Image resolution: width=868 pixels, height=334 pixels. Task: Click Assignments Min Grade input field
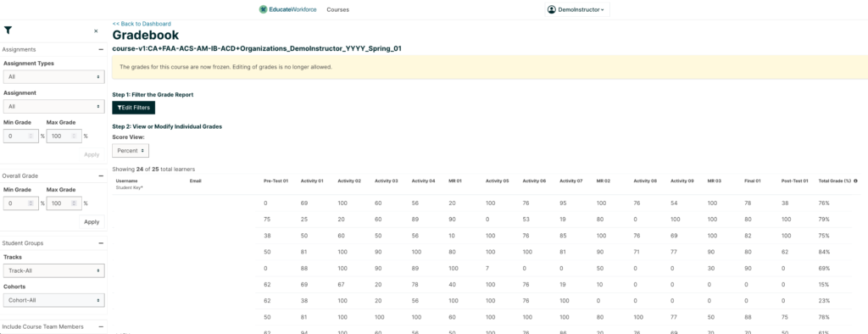[x=21, y=136]
